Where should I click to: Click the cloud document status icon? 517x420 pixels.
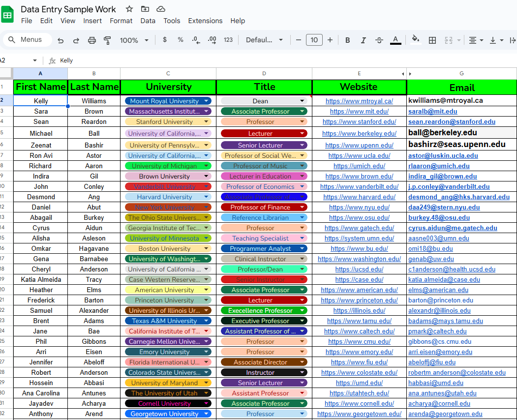click(160, 9)
